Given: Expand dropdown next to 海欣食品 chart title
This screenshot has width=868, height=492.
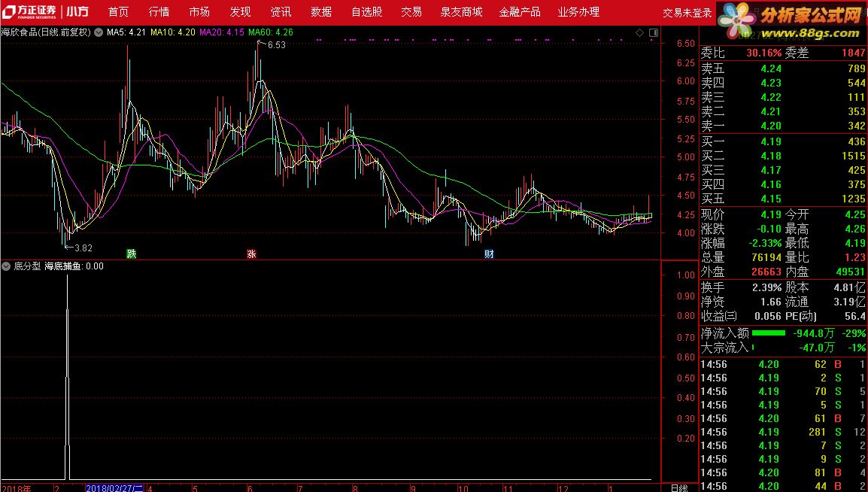Looking at the screenshot, I should (x=99, y=32).
